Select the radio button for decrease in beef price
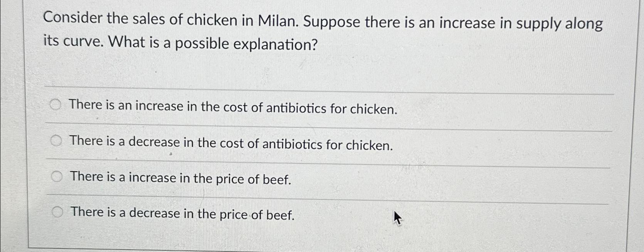 point(57,211)
